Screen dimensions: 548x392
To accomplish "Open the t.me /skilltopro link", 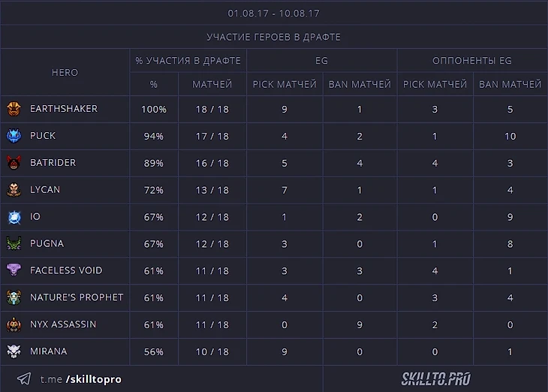I will pos(81,379).
